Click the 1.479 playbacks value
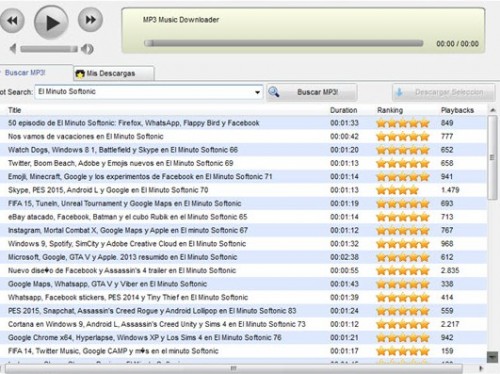The image size is (500, 374). point(450,190)
